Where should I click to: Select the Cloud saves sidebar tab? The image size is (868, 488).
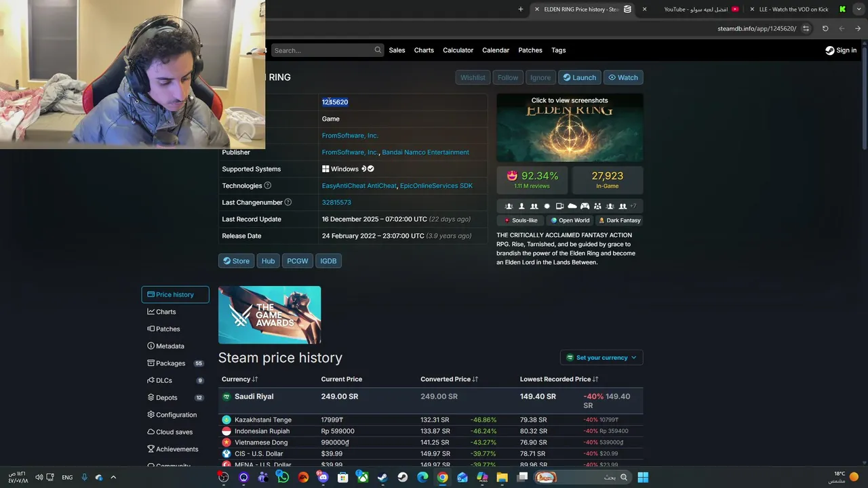coord(175,432)
